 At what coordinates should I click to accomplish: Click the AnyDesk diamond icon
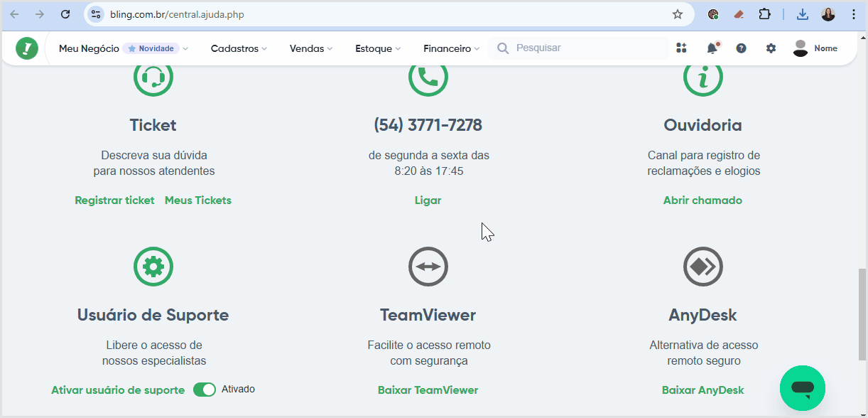pos(703,267)
